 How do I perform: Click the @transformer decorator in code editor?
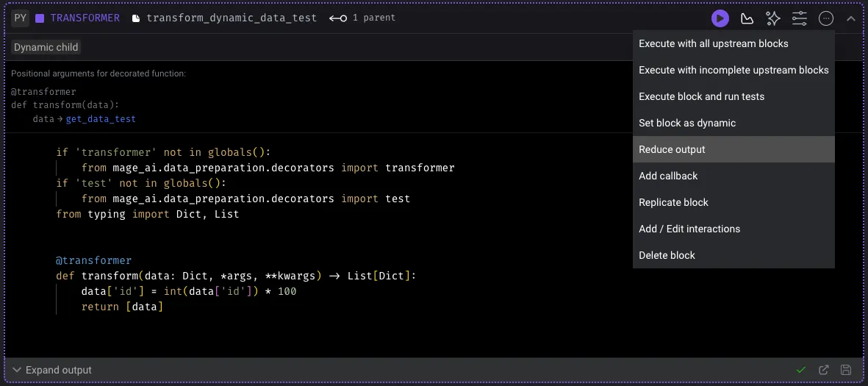tap(93, 260)
